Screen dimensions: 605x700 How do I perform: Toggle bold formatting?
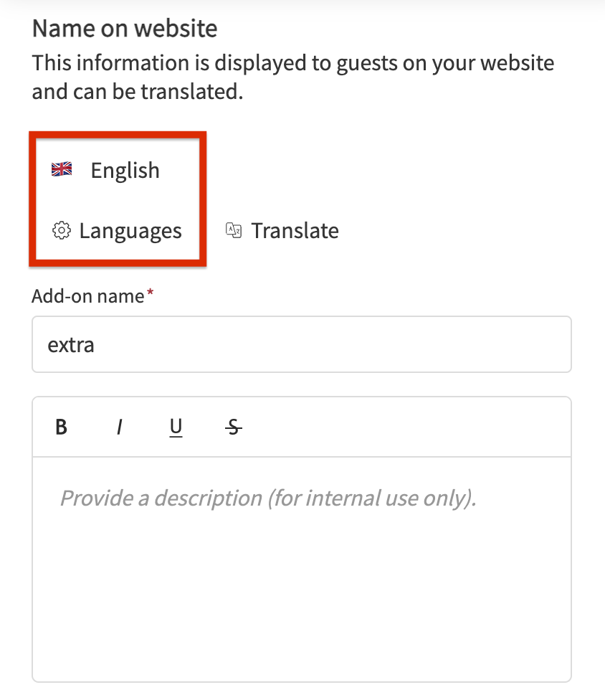pyautogui.click(x=62, y=427)
